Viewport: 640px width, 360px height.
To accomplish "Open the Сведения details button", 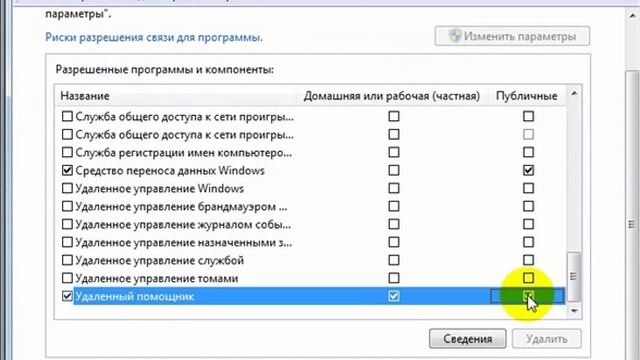I will (x=467, y=338).
